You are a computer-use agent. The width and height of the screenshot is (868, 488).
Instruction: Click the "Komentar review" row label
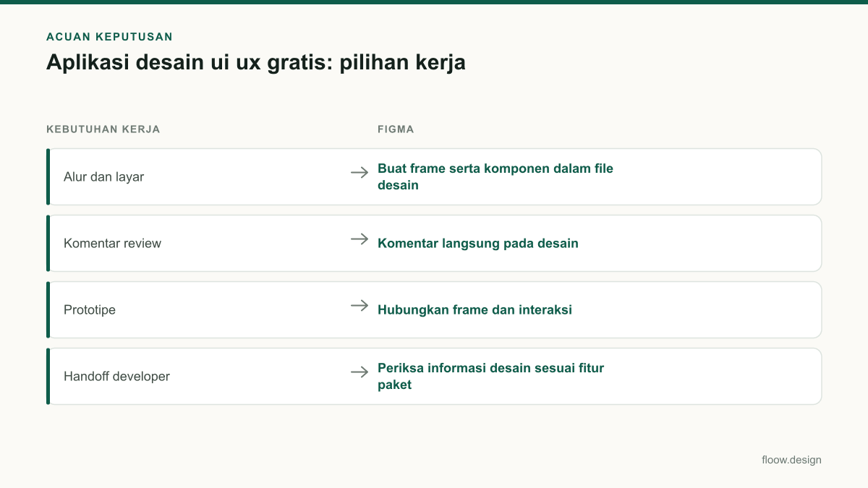[112, 244]
